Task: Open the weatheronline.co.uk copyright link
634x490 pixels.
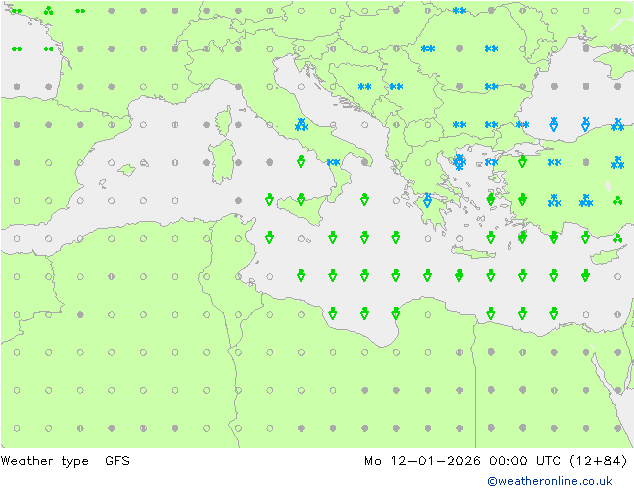Action: [x=549, y=481]
